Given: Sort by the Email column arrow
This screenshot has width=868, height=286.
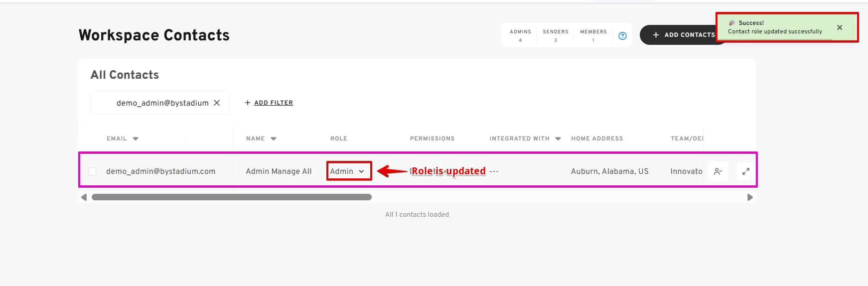Looking at the screenshot, I should point(136,139).
